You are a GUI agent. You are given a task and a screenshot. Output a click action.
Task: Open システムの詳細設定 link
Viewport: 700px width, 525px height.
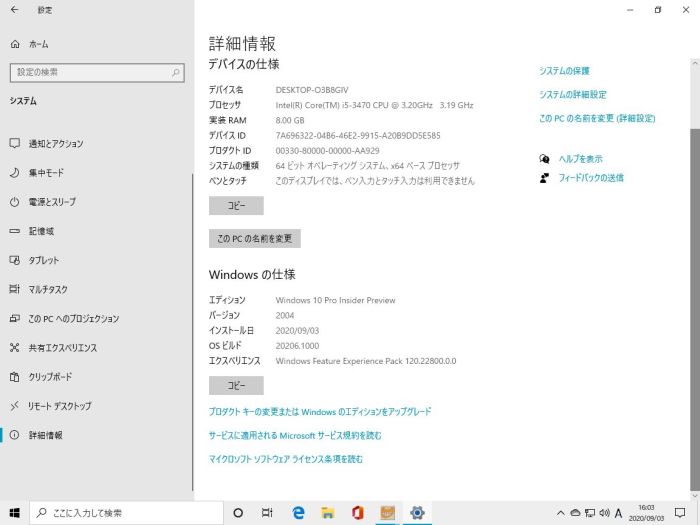point(572,94)
